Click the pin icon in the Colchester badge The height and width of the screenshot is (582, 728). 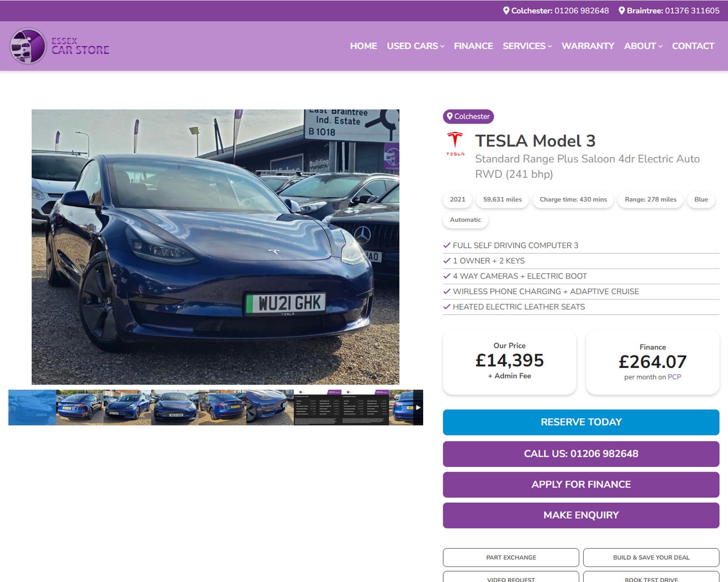coord(450,117)
